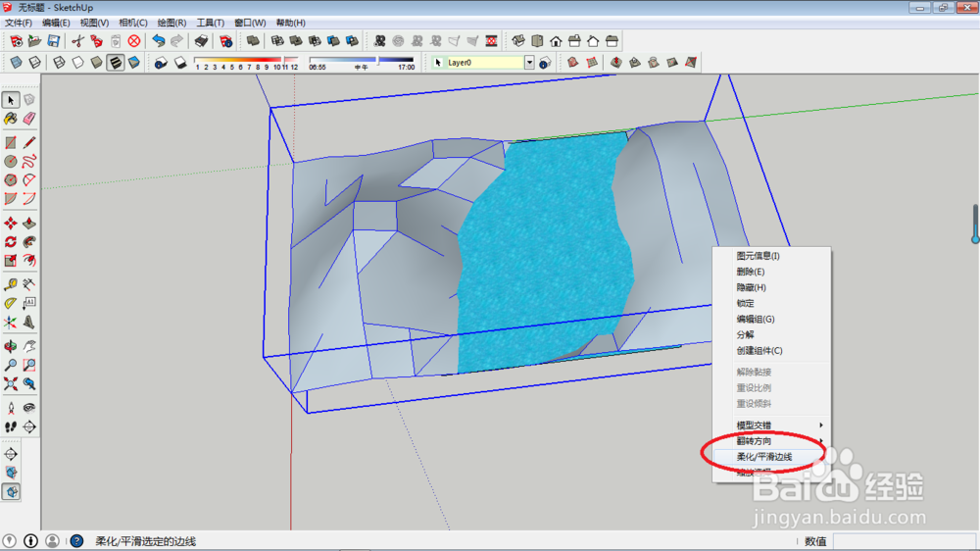Choose the Freehand squiggle tool
The width and height of the screenshot is (980, 551).
29,162
